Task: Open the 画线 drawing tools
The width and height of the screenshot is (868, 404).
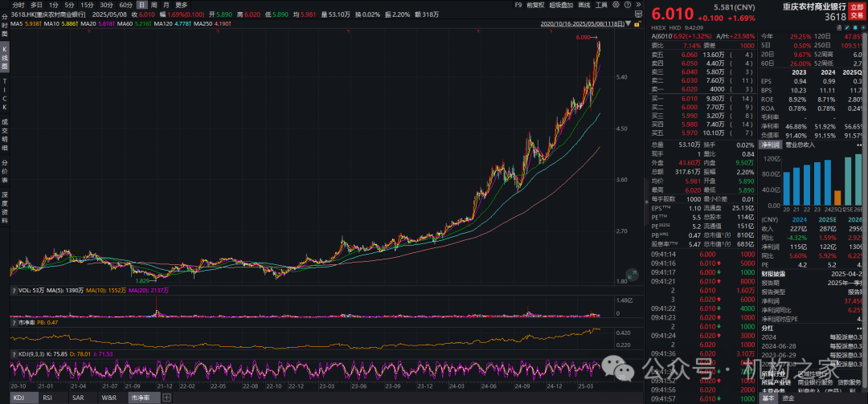Action: click(584, 5)
